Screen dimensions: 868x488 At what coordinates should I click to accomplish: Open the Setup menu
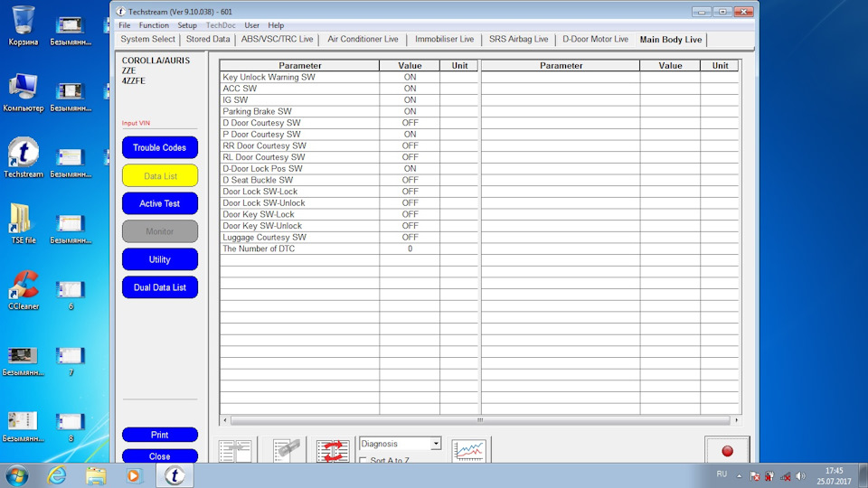[x=187, y=25]
